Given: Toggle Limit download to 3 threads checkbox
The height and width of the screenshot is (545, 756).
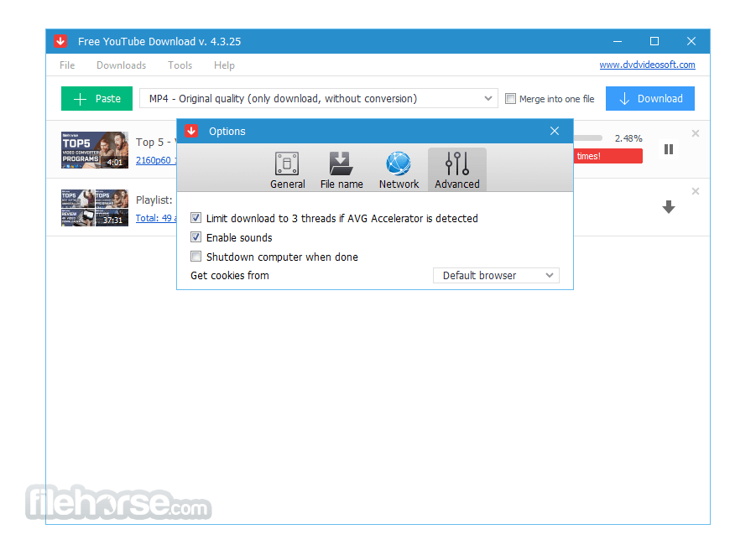Looking at the screenshot, I should pyautogui.click(x=196, y=218).
